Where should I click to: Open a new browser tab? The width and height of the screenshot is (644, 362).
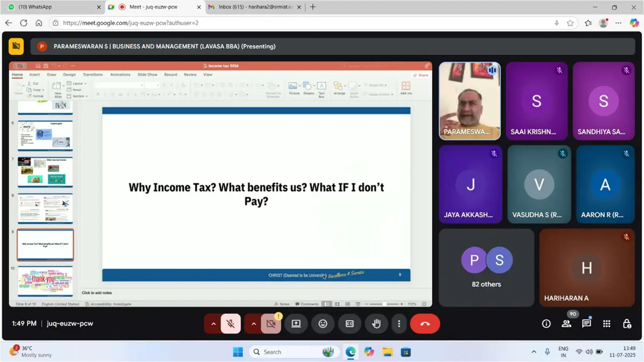313,7
